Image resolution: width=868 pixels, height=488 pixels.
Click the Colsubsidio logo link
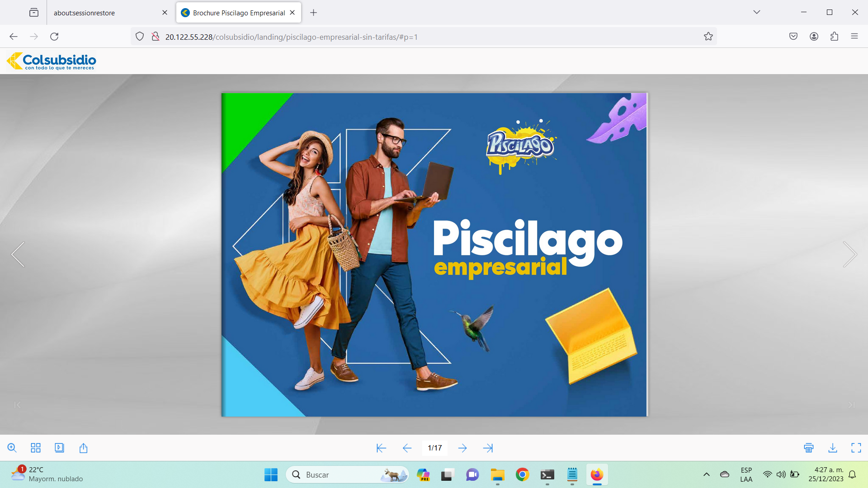point(52,61)
